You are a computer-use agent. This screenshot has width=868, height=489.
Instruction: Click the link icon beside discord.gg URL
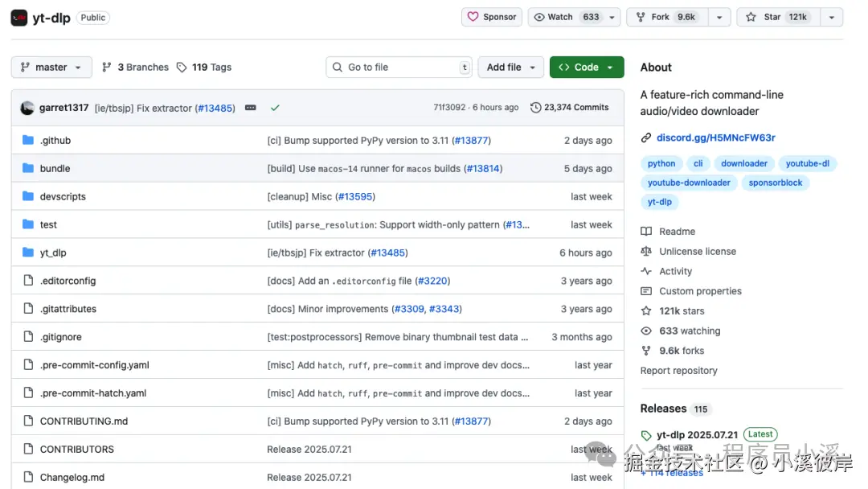click(x=646, y=138)
